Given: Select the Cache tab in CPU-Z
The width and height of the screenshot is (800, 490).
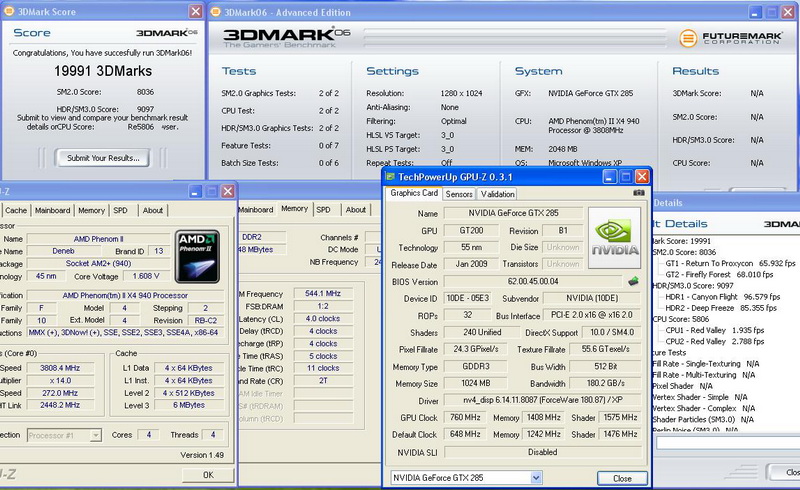Looking at the screenshot, I should [16, 210].
